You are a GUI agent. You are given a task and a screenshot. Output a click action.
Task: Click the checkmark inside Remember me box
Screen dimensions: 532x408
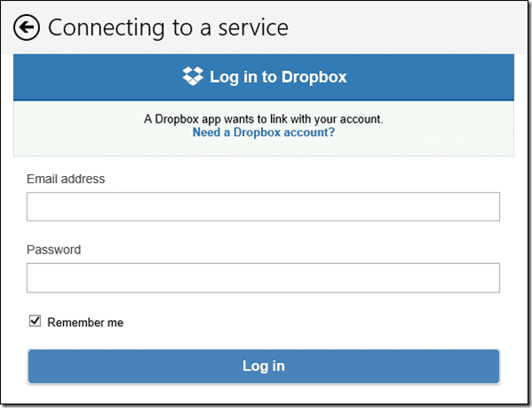tap(35, 321)
